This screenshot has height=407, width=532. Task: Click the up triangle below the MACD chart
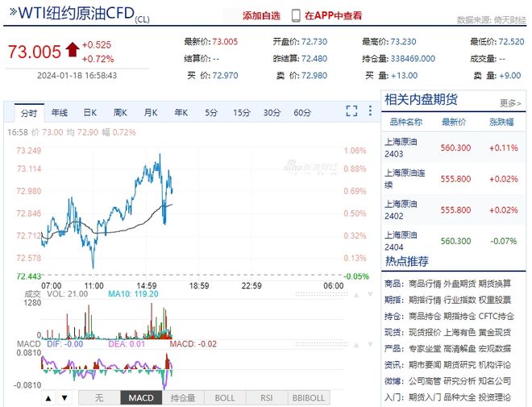click(48, 398)
